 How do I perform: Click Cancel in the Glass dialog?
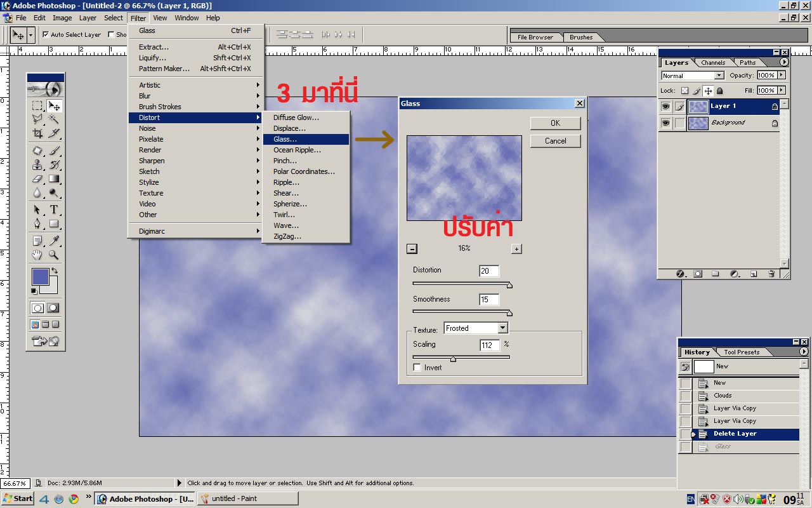pos(555,141)
